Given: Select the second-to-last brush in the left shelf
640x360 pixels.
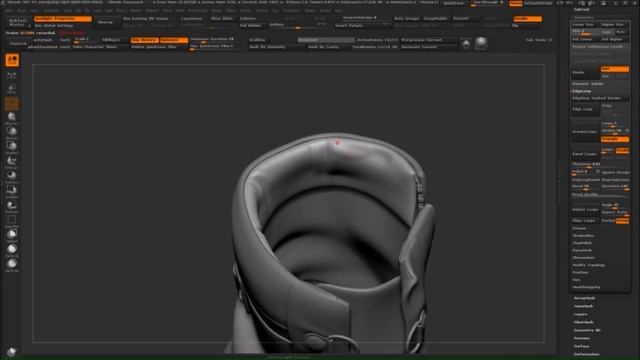Looking at the screenshot, I should (x=12, y=250).
